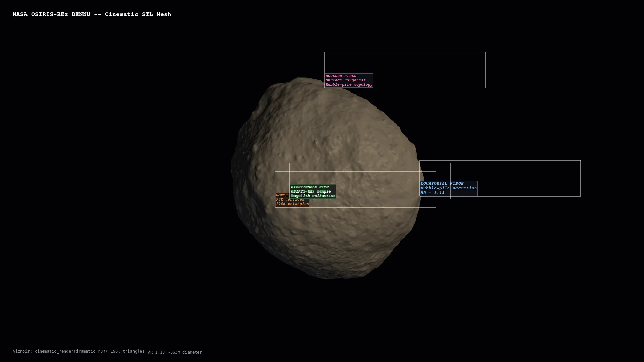Click the Rubble-pile topology caption line
Screen dimensions: 644x362
[348, 85]
